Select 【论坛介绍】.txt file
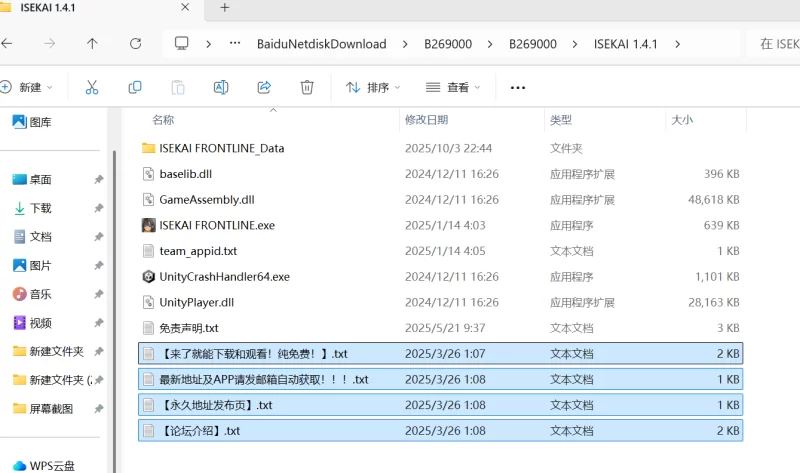The width and height of the screenshot is (800, 473). (x=441, y=431)
